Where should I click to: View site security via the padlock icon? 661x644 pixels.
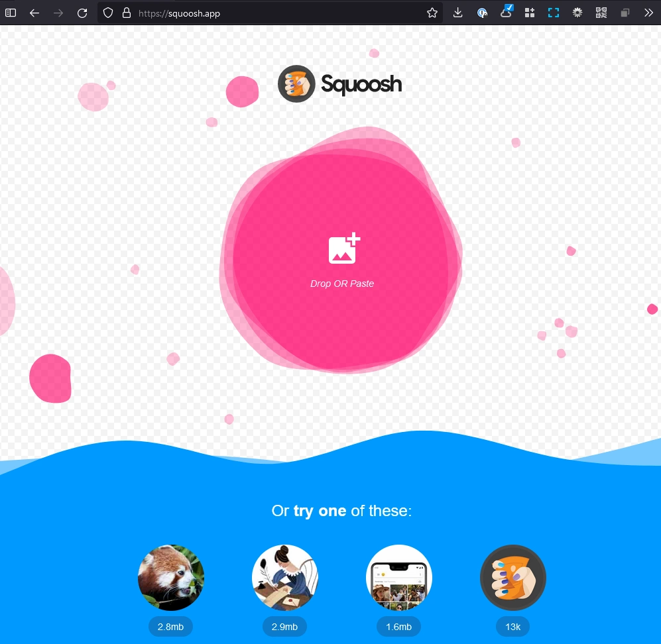tap(127, 13)
